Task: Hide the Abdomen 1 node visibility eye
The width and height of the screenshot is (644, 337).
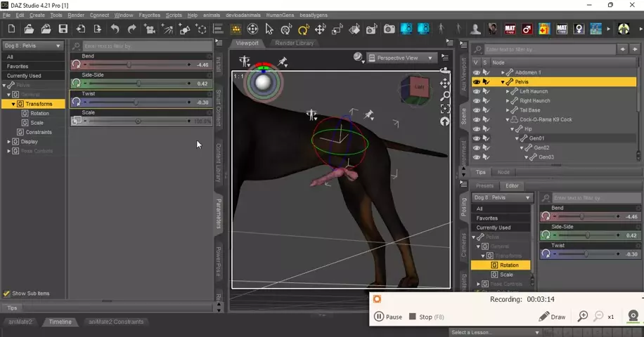Action: [477, 72]
